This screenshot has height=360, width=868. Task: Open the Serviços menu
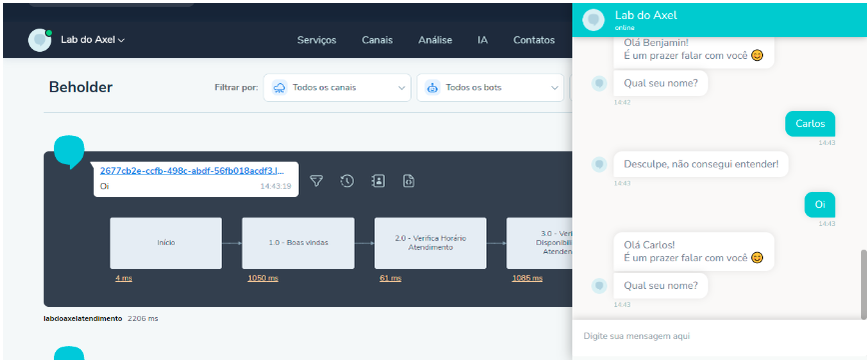[x=317, y=40]
